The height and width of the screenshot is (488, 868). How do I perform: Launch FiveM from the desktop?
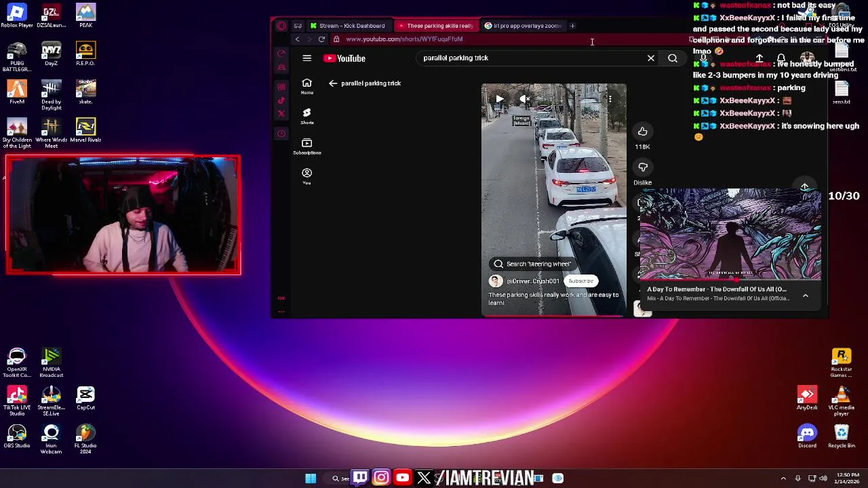(17, 92)
